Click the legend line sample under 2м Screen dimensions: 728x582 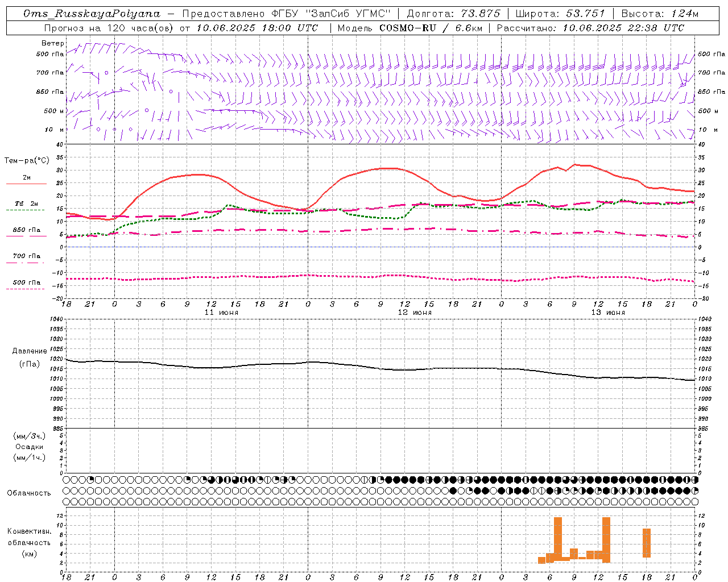[x=26, y=184]
